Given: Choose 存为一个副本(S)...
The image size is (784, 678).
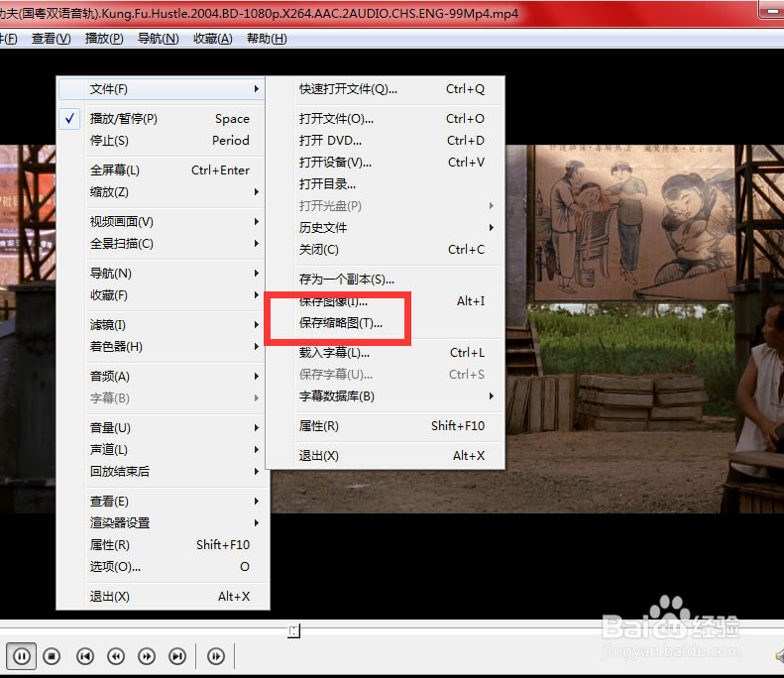Looking at the screenshot, I should (x=385, y=280).
